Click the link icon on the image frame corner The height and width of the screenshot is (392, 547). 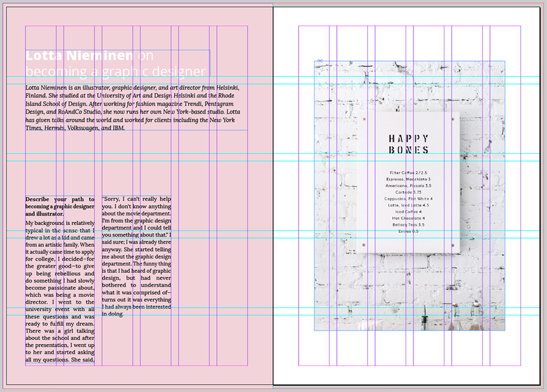319,61
